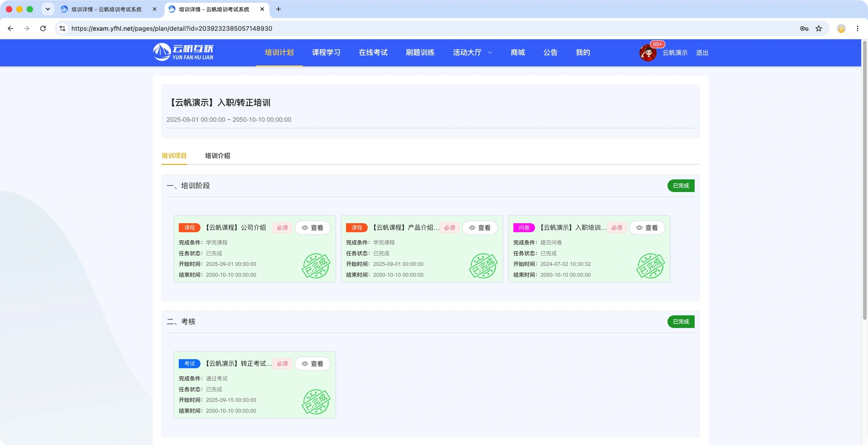Open the password key icon
868x445 pixels.
(804, 28)
